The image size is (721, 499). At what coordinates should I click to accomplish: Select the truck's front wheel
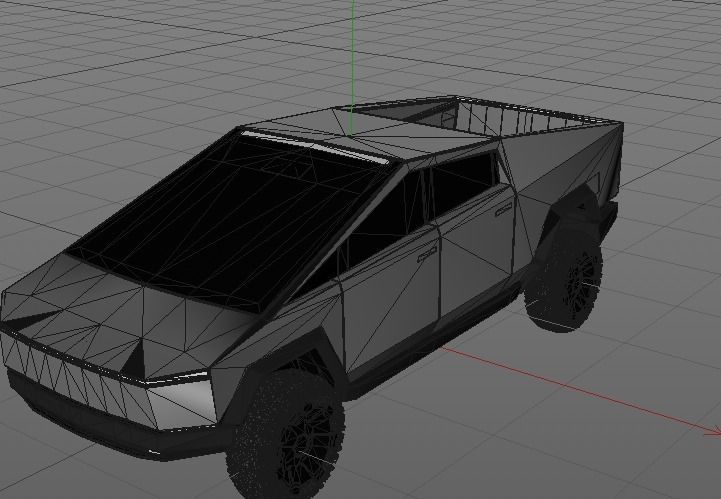pyautogui.click(x=286, y=435)
